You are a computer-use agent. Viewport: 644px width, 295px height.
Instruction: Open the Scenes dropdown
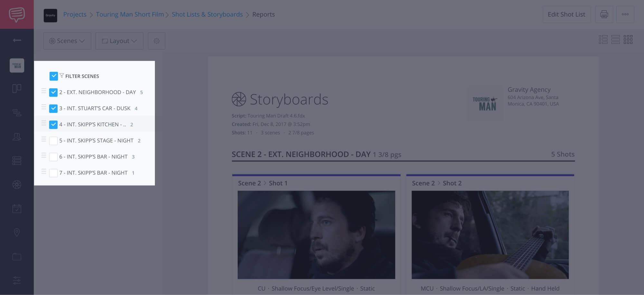coord(67,41)
